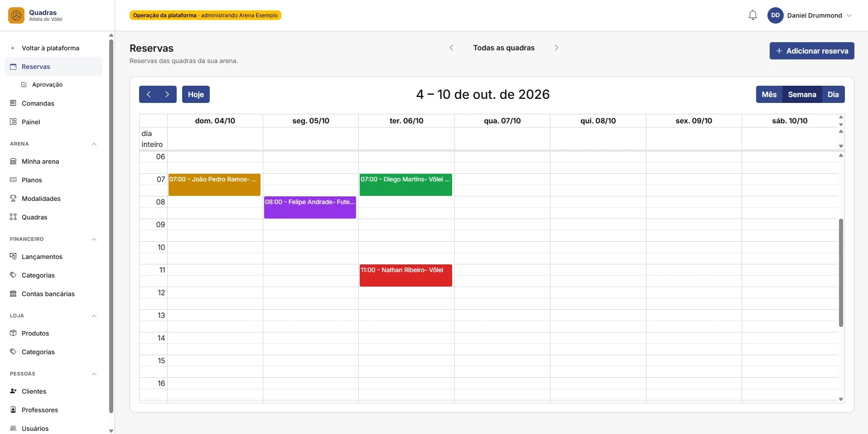
Task: Go to previous week in calendar
Action: click(149, 94)
